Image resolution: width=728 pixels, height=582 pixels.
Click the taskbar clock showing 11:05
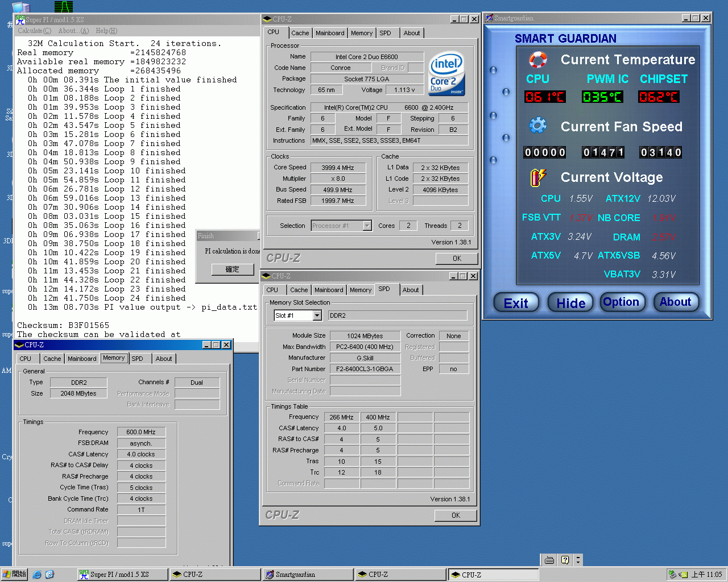coord(706,575)
